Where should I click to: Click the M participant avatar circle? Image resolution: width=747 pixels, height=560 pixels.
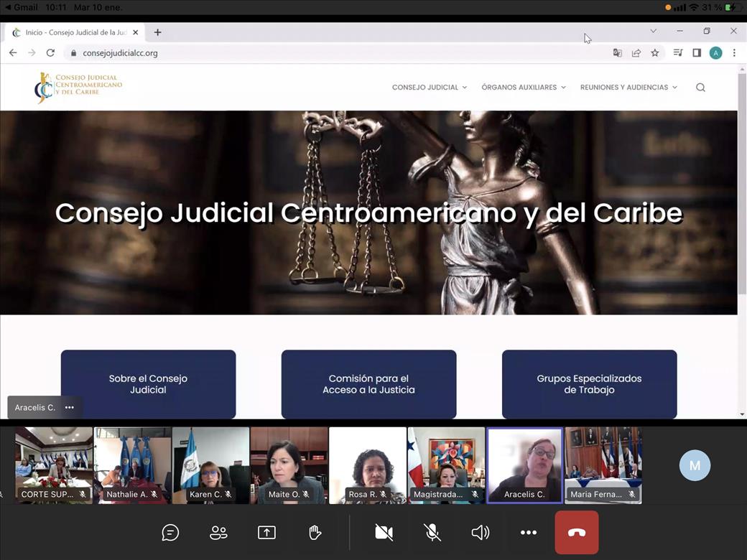pos(695,465)
